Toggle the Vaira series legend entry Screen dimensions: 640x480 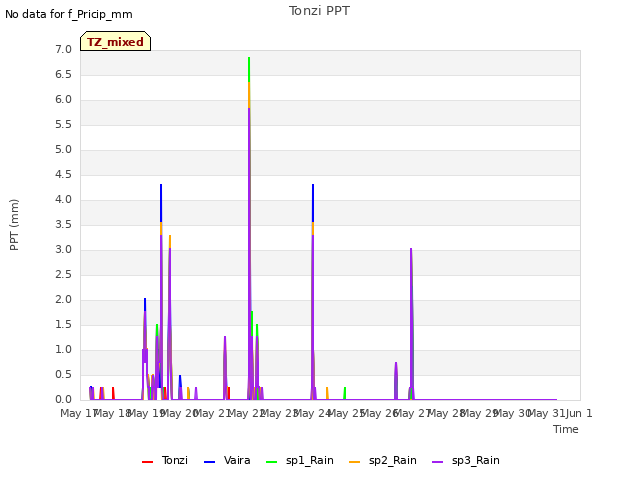click(x=227, y=460)
